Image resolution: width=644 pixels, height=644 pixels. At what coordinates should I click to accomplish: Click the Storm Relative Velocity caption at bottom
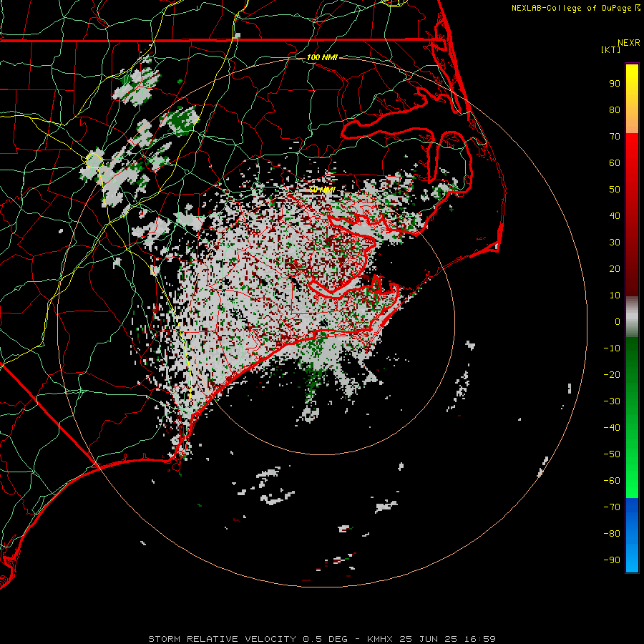tap(322, 639)
